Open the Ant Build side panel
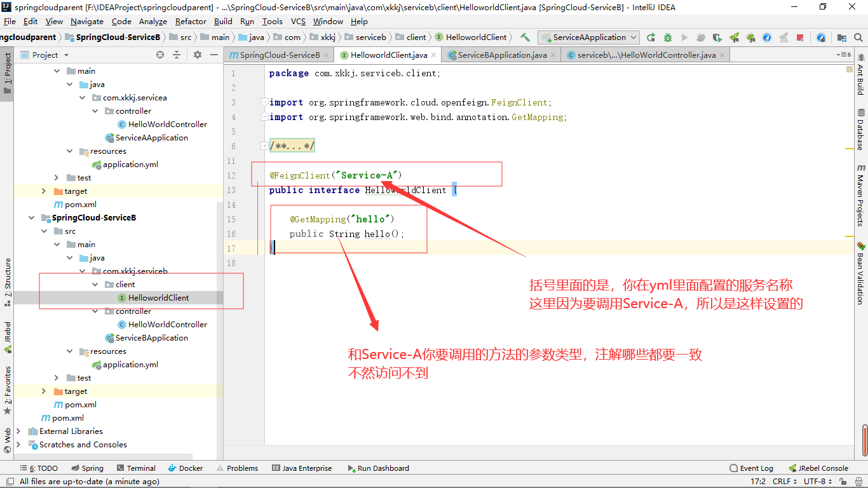 tap(860, 75)
